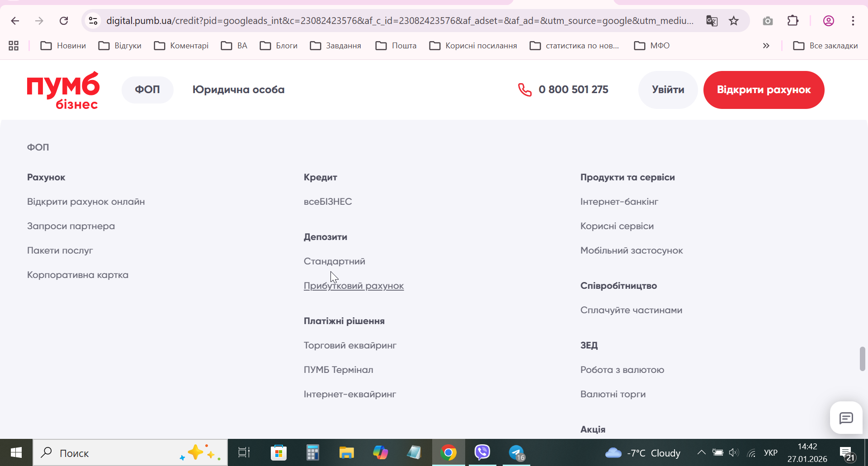Open the Коментарі bookmark folder

click(181, 46)
